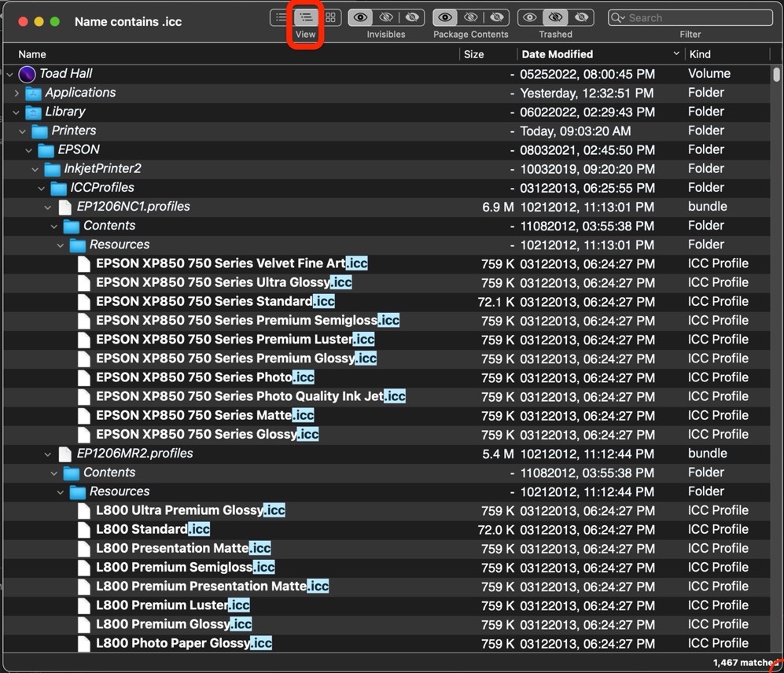The height and width of the screenshot is (673, 784).
Task: Switch to icon grid view
Action: click(x=330, y=17)
